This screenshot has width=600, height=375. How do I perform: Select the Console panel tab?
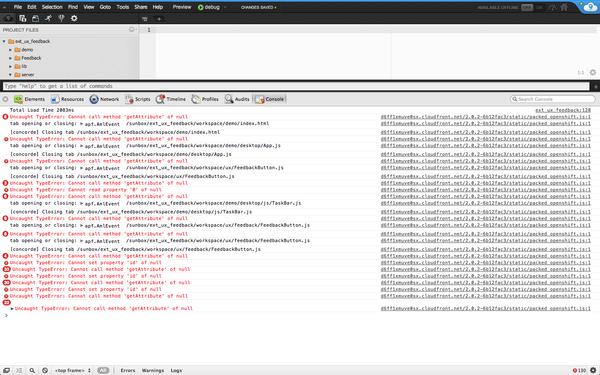coord(270,99)
